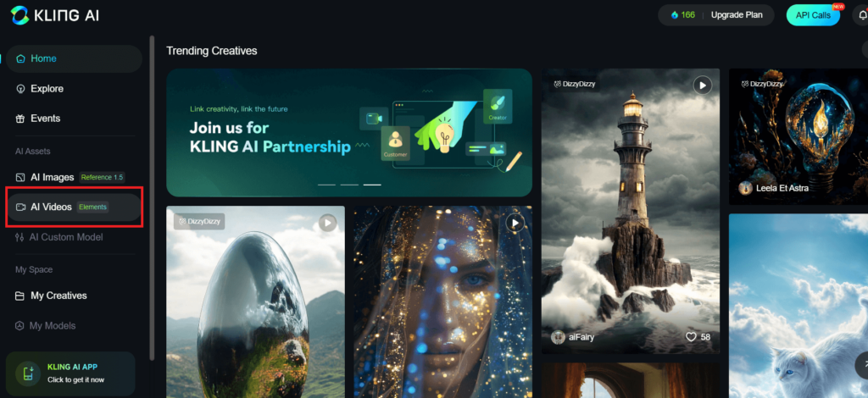Click the API Calls button

point(813,15)
